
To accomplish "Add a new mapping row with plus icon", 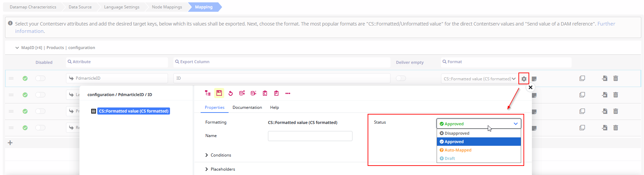I will [x=10, y=143].
